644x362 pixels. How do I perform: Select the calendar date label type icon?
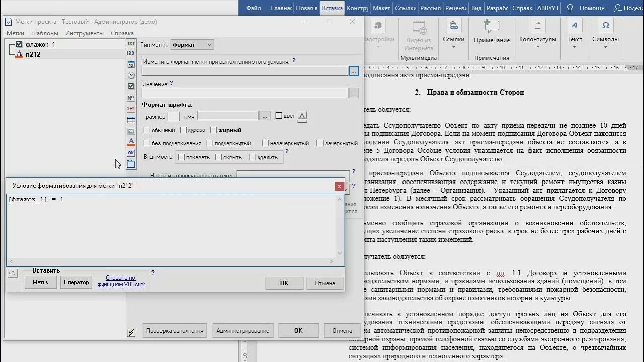tap(131, 64)
